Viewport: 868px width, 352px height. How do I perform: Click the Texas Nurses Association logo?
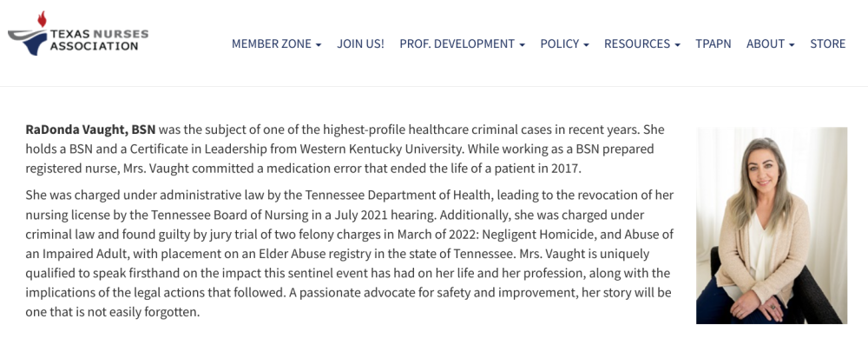point(78,33)
